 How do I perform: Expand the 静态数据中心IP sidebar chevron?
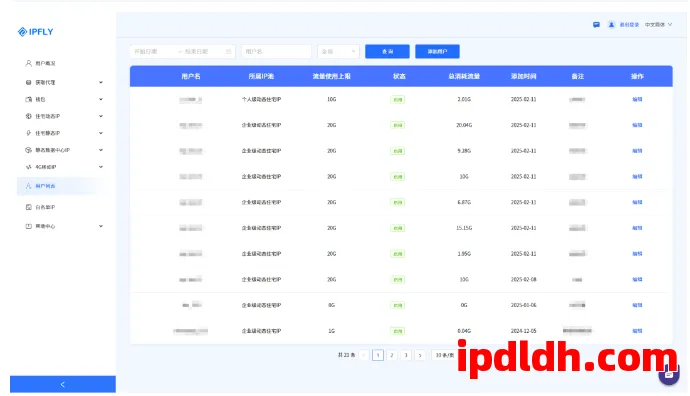tap(101, 150)
